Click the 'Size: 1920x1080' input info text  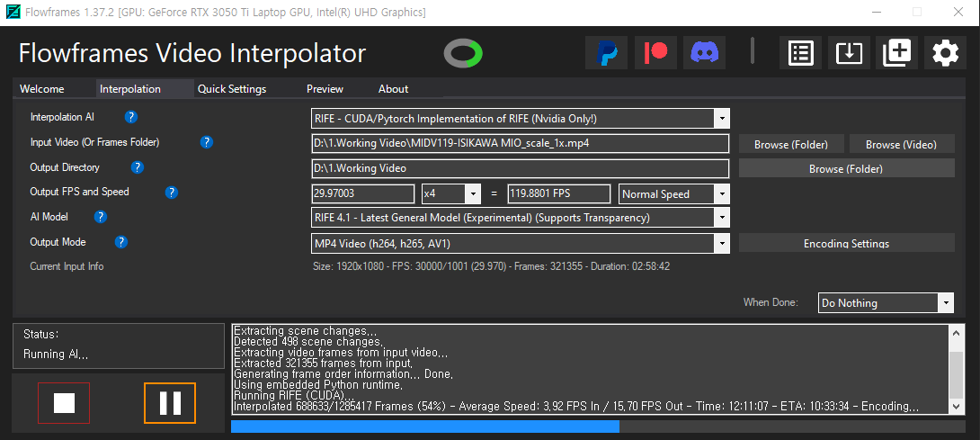click(x=491, y=266)
